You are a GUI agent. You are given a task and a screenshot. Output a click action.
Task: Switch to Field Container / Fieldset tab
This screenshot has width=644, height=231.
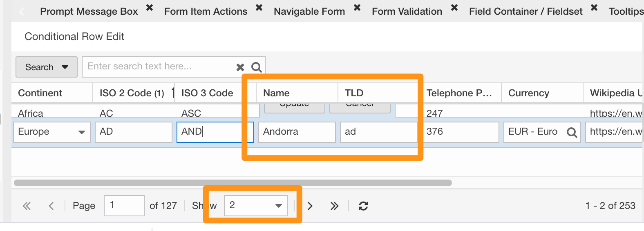(526, 11)
